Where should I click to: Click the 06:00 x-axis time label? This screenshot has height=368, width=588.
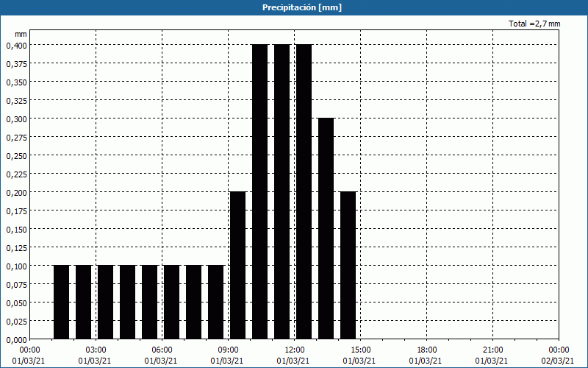pos(162,350)
